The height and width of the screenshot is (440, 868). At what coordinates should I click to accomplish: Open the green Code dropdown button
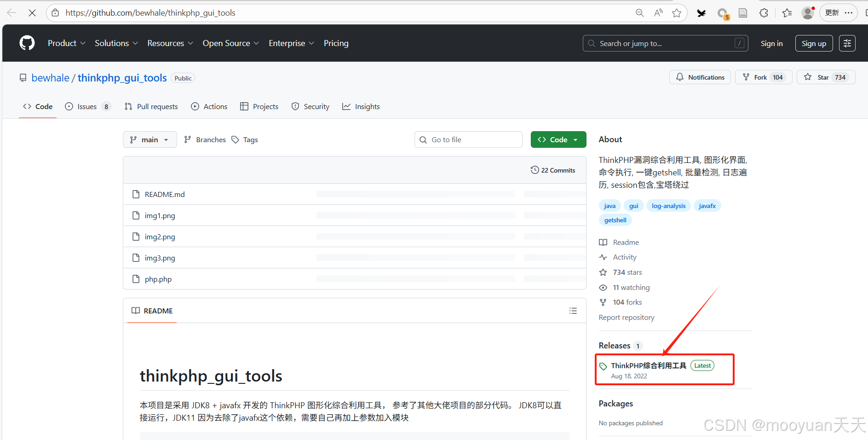558,139
